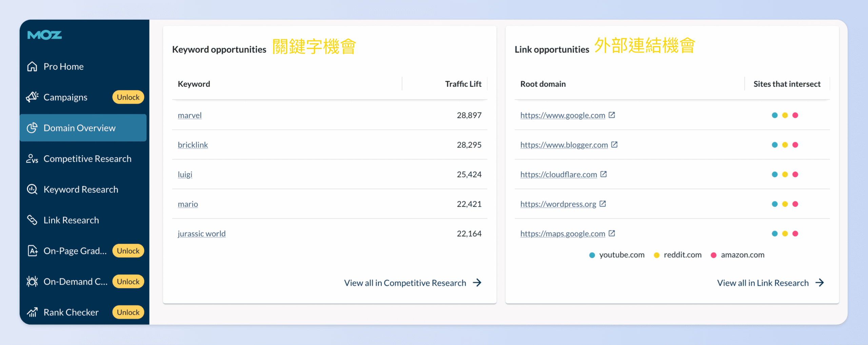Open the keyword link 'marvel'
868x345 pixels.
coord(190,115)
